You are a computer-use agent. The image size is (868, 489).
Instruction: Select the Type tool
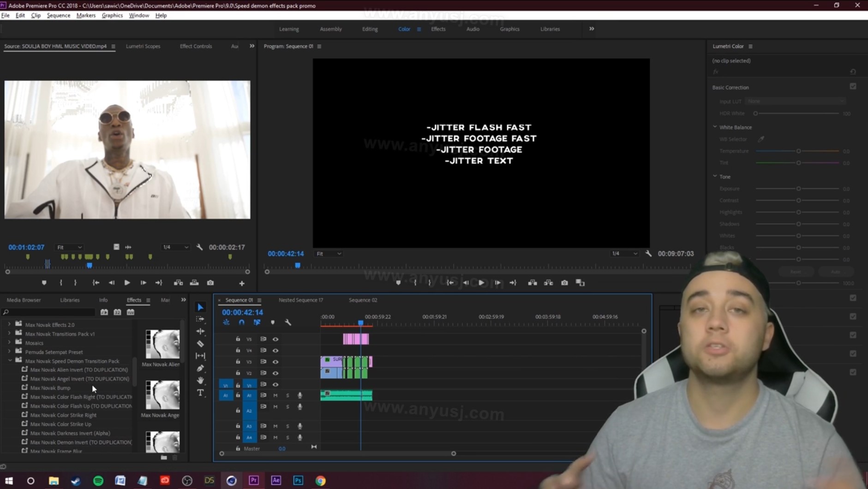[x=200, y=393]
